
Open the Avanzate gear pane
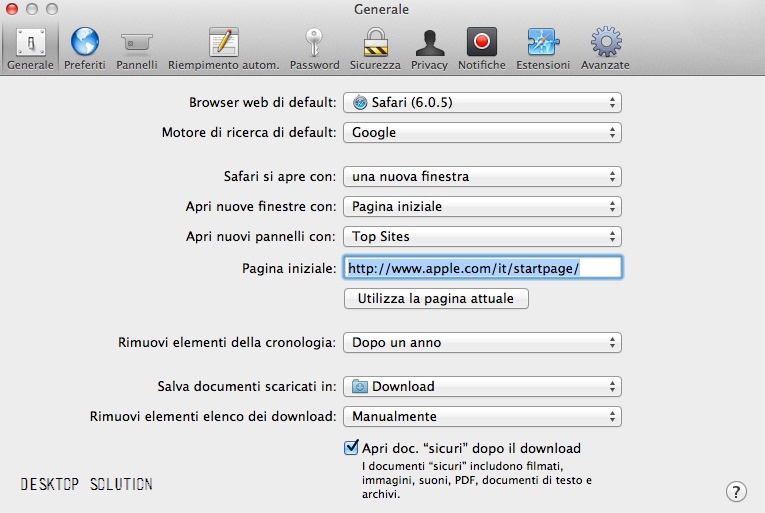click(x=605, y=49)
